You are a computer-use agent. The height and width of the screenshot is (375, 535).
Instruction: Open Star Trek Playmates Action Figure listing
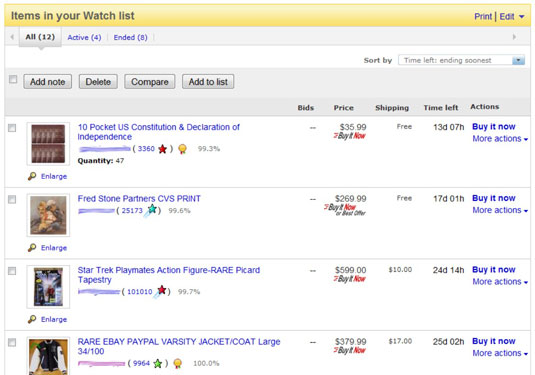pyautogui.click(x=169, y=275)
